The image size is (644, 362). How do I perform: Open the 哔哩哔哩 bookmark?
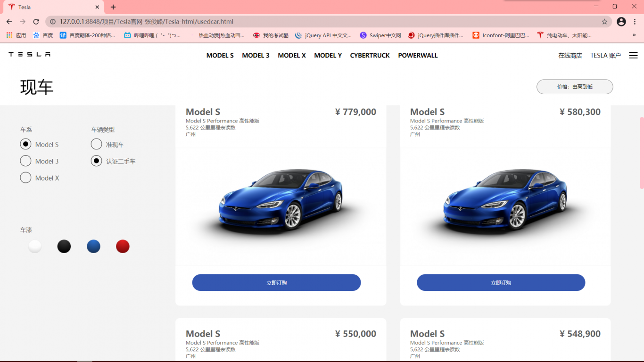point(152,35)
